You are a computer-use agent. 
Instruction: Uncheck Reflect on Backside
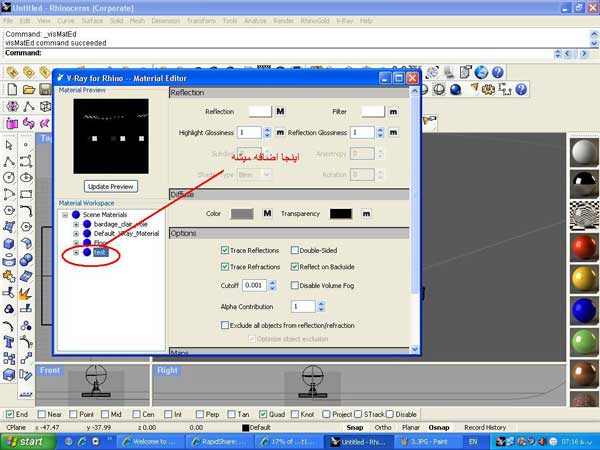coord(295,267)
